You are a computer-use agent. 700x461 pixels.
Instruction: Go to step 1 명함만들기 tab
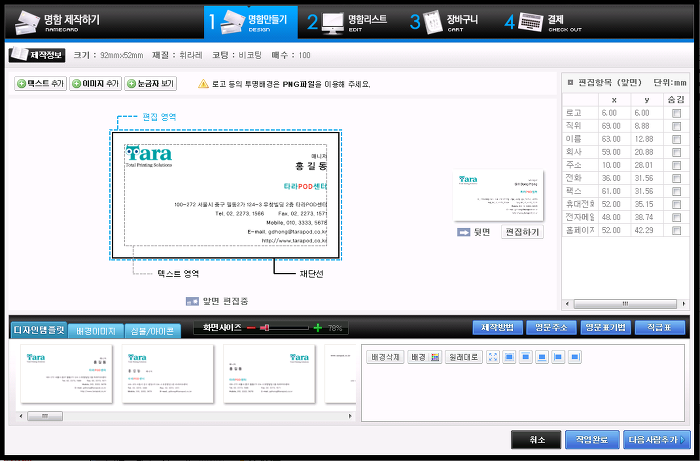tap(250, 22)
